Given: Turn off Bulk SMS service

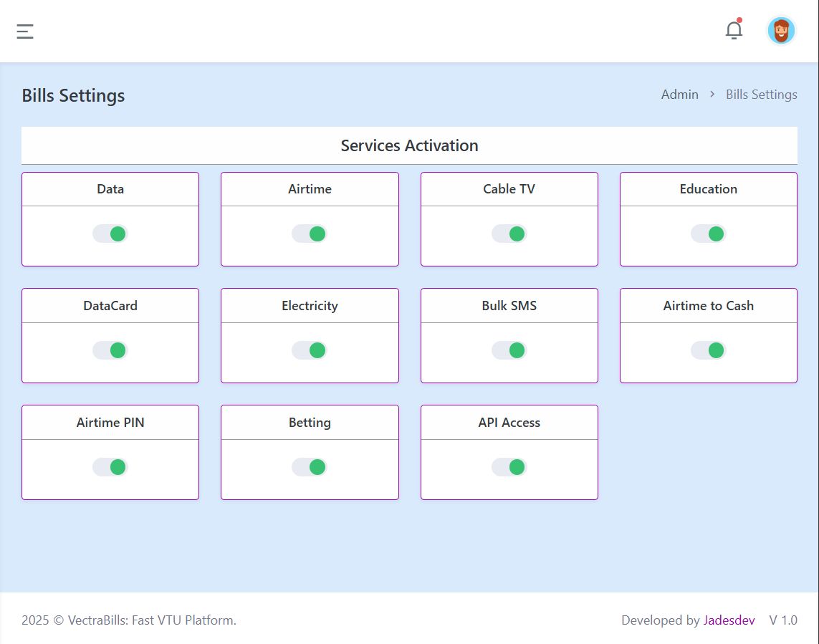Looking at the screenshot, I should 509,350.
